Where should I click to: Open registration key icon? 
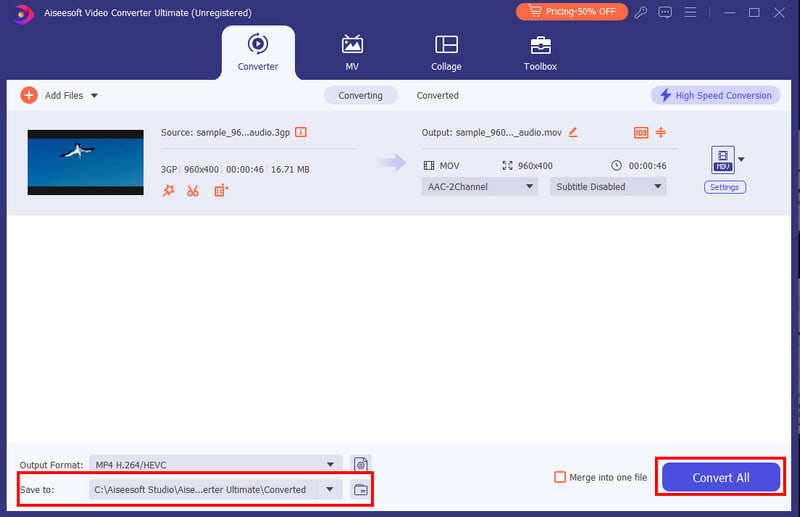pos(641,12)
